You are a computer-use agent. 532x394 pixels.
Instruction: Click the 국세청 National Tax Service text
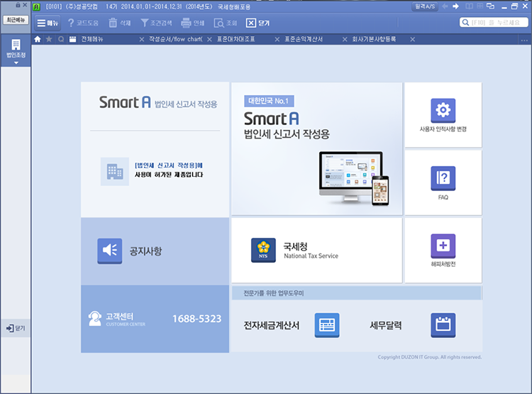coord(311,251)
